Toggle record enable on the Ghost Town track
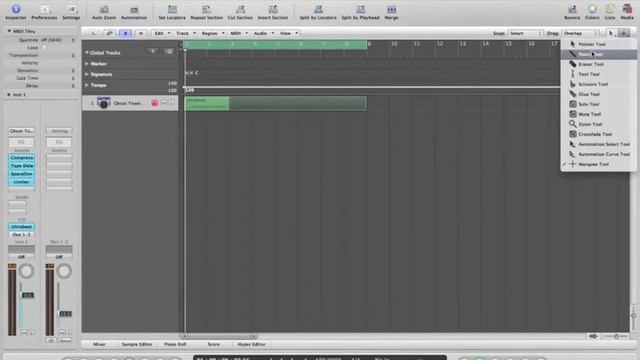 pos(154,103)
